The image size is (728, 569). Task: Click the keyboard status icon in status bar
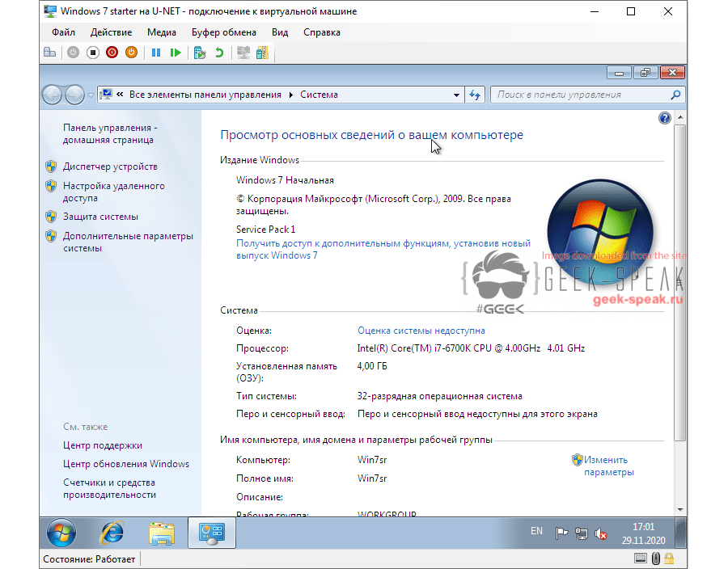(x=641, y=558)
